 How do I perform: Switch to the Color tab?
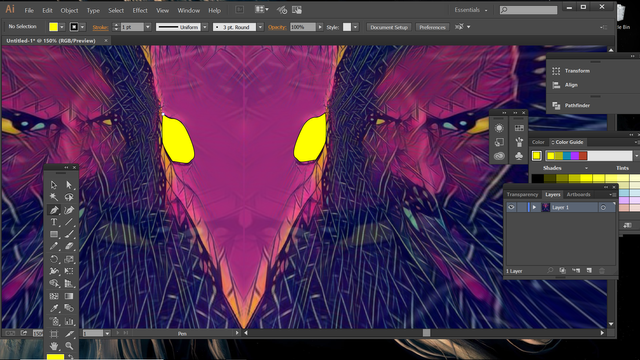(538, 142)
